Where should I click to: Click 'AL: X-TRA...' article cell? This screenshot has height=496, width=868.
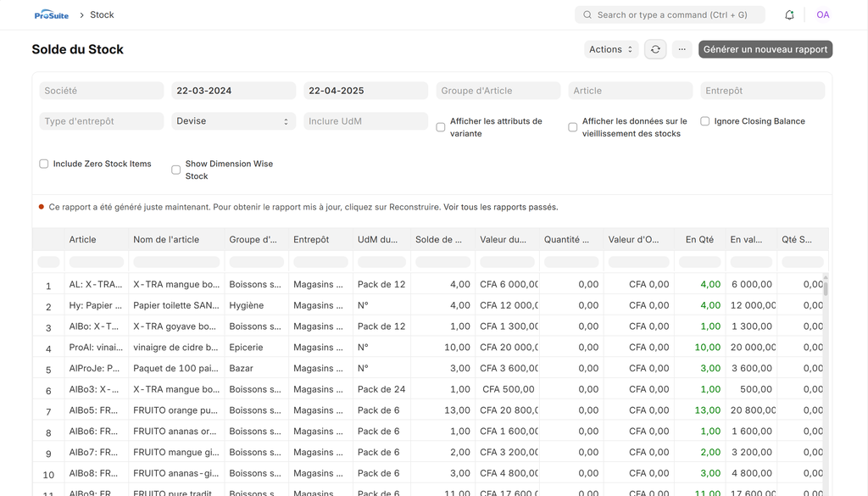[97, 285]
